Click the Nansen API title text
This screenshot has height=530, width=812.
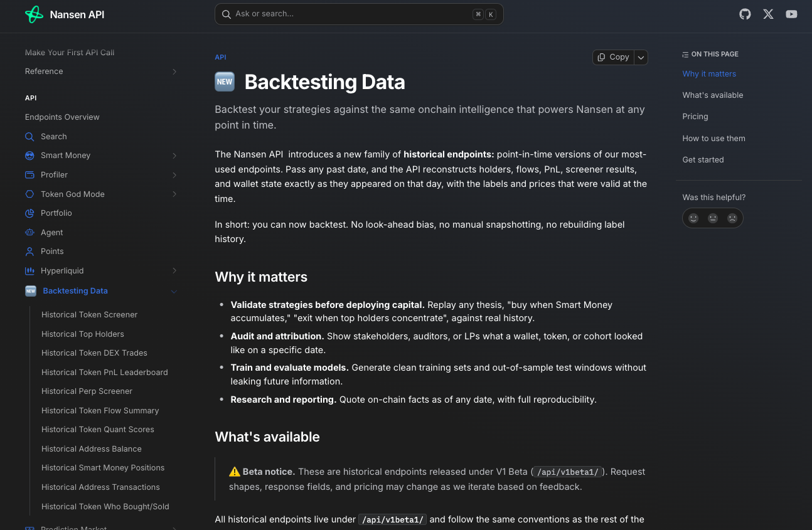(77, 14)
